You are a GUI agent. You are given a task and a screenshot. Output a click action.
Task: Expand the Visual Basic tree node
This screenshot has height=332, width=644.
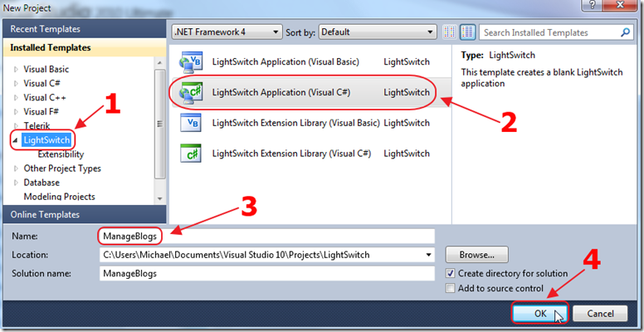16,70
